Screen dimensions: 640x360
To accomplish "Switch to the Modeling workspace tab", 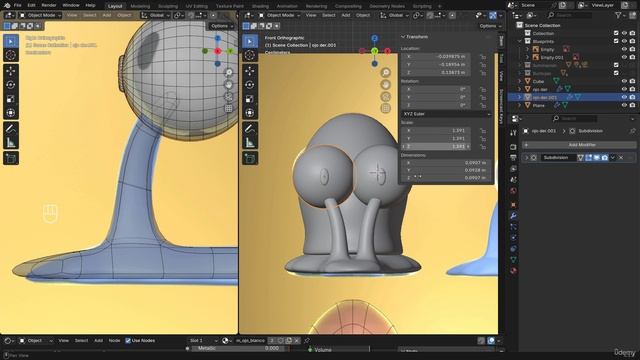I will point(140,6).
